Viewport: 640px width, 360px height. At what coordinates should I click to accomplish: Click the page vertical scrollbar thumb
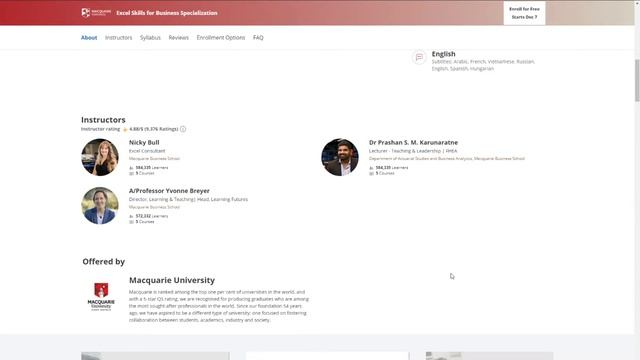click(637, 80)
